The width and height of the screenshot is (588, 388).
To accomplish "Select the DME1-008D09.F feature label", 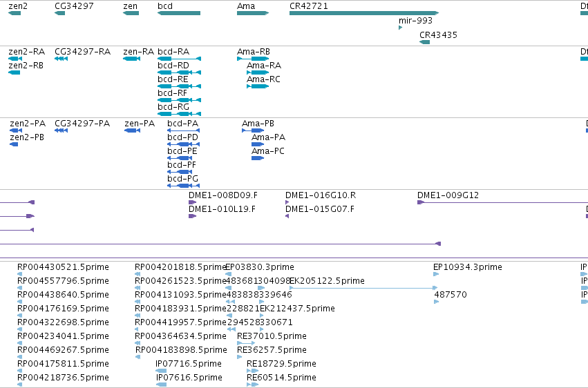I will point(223,195).
